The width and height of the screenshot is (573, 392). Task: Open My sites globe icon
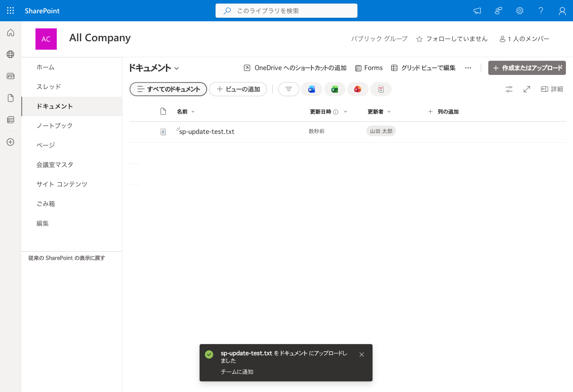pos(11,54)
